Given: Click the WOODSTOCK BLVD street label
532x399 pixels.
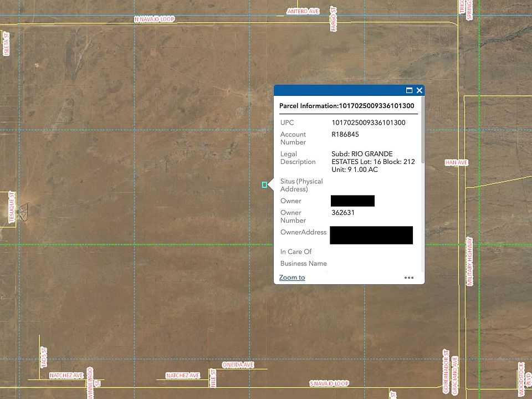Looking at the screenshot, I should 525,379.
